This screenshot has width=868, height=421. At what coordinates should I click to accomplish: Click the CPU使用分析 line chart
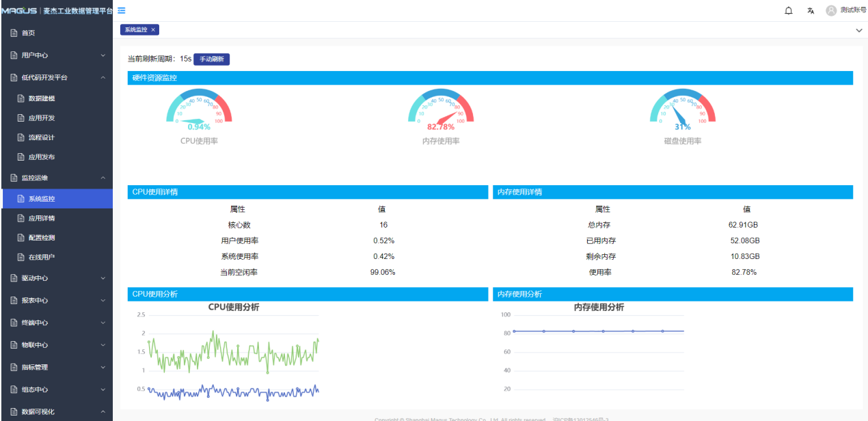pyautogui.click(x=232, y=355)
